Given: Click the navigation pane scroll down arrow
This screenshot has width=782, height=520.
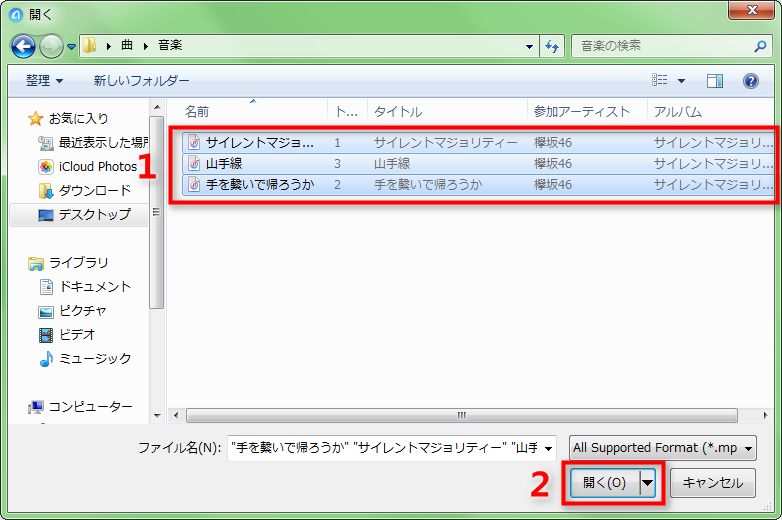Looking at the screenshot, I should (157, 415).
